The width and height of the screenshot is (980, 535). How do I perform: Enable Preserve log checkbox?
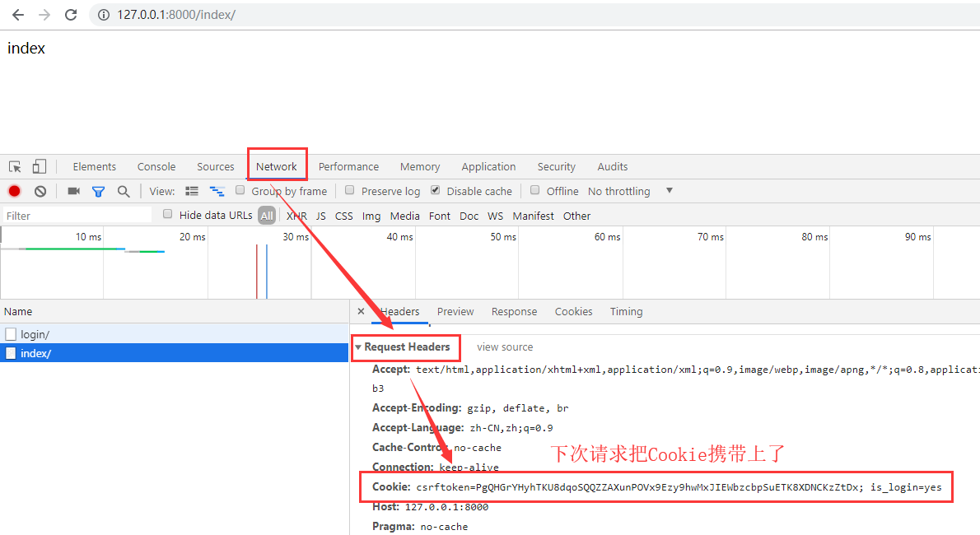[350, 190]
